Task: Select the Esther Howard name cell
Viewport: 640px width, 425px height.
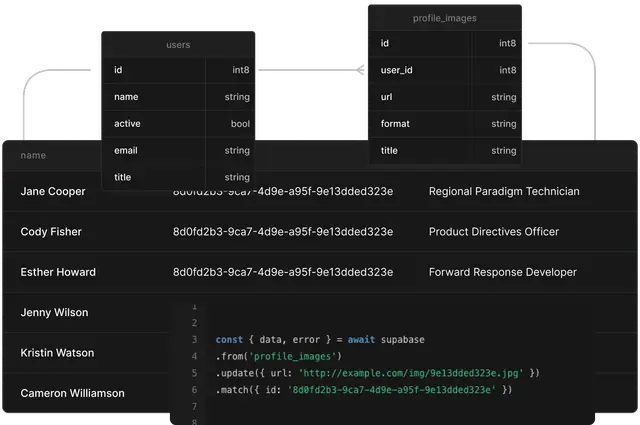Action: click(58, 272)
